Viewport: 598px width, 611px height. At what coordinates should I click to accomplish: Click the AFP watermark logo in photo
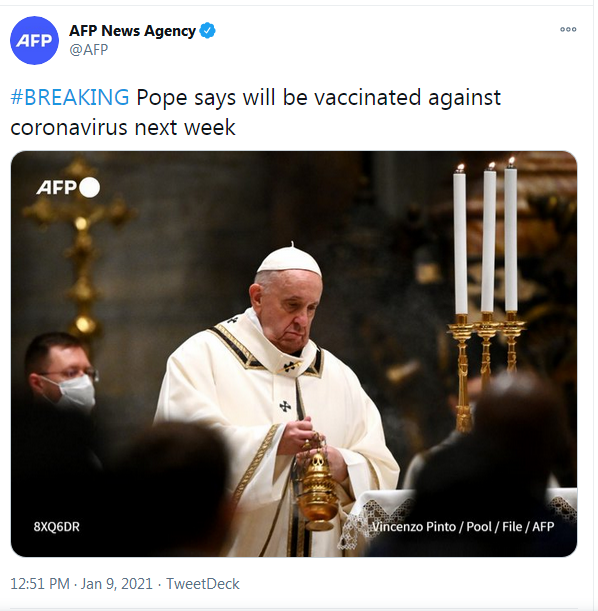click(x=56, y=188)
